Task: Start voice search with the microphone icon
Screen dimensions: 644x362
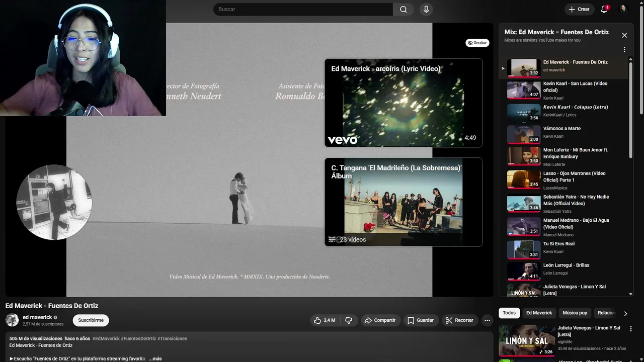Action: 426,9
